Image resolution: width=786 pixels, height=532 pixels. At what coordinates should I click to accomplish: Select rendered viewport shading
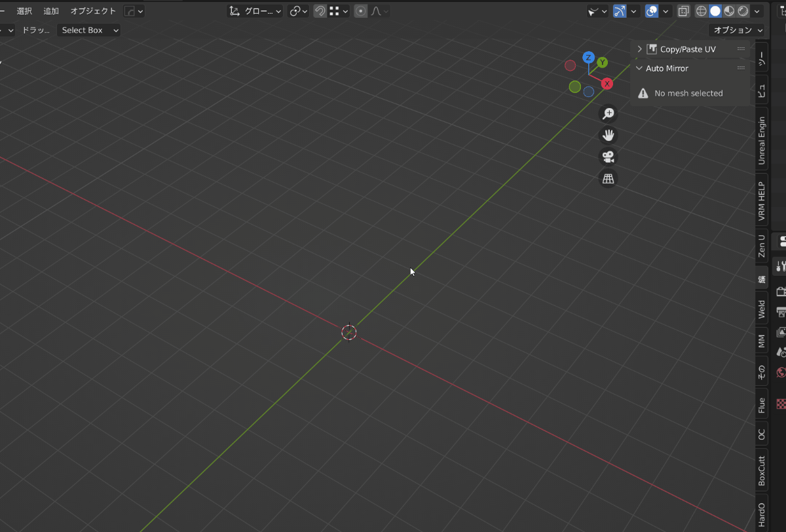click(x=743, y=11)
